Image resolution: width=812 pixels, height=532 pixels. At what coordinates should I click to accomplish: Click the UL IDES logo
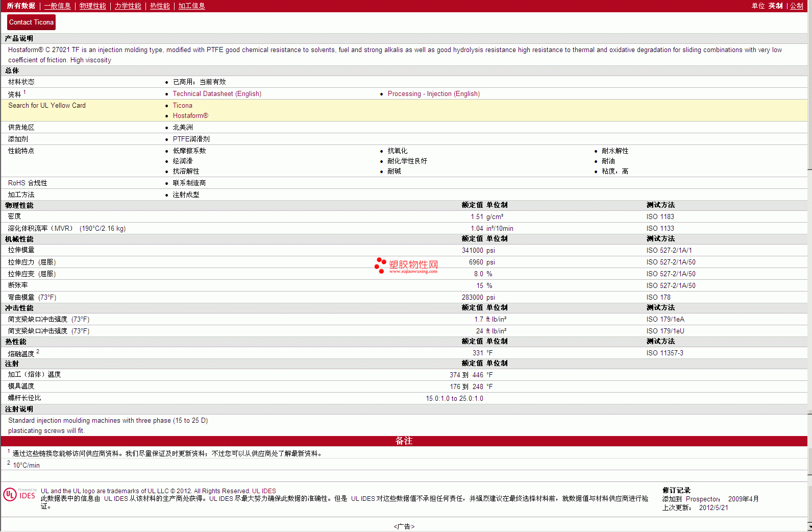point(20,495)
